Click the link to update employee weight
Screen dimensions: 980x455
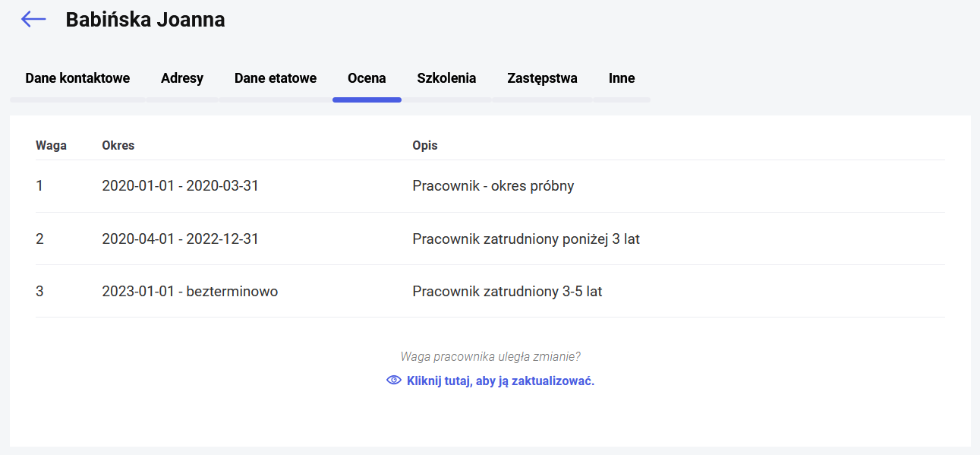[x=500, y=381]
